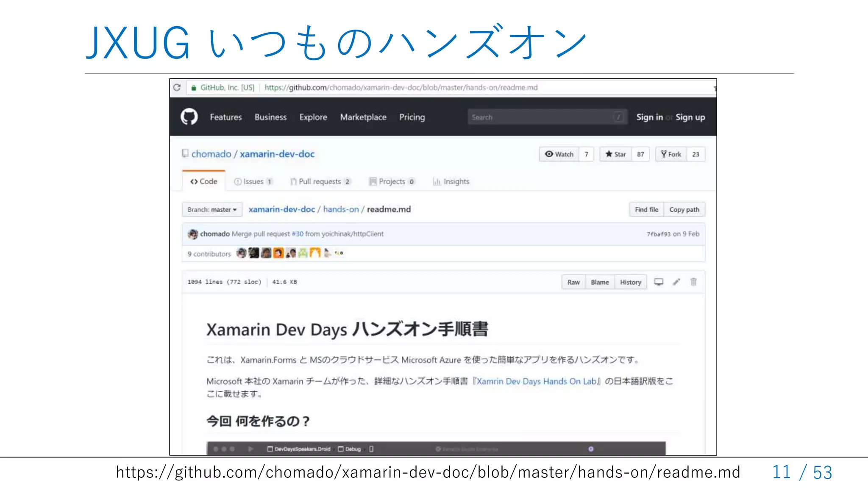Click the watchers count 7
The width and height of the screenshot is (868, 488).
pyautogui.click(x=587, y=154)
